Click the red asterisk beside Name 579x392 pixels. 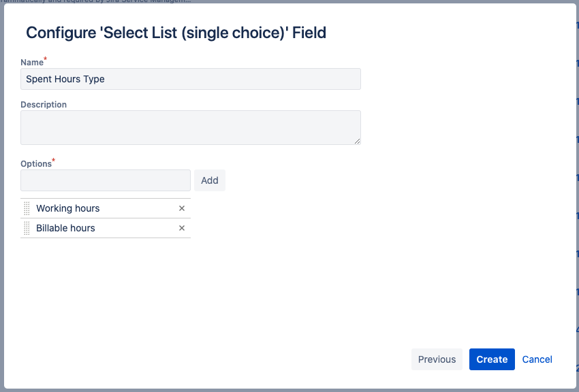(46, 60)
